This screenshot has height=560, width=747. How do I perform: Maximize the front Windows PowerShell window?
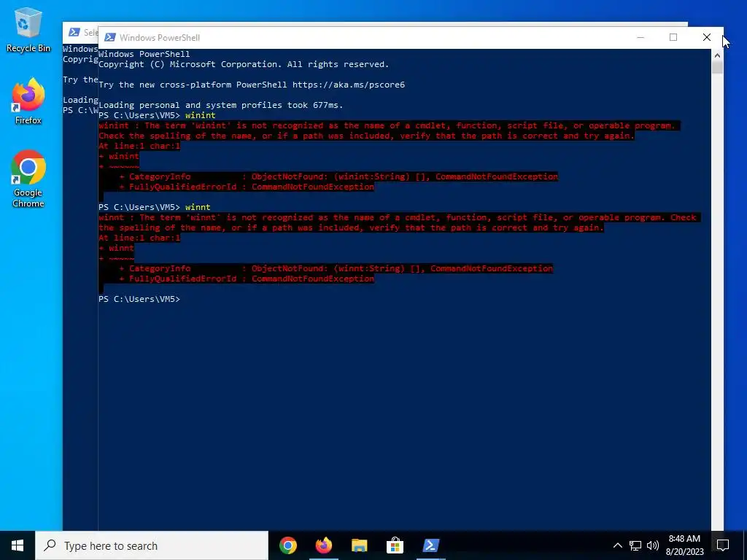click(673, 37)
